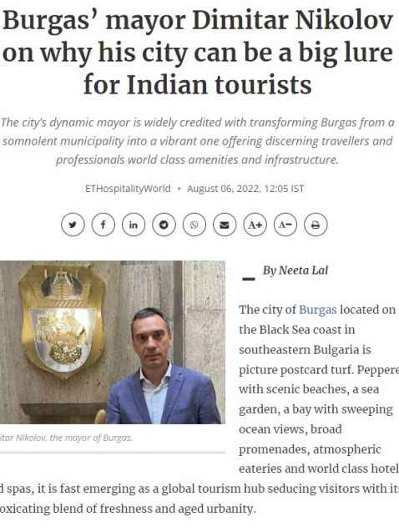Screen dimensions: 399x532
Task: Click the publish date August 06, 2022
Action: 245,189
